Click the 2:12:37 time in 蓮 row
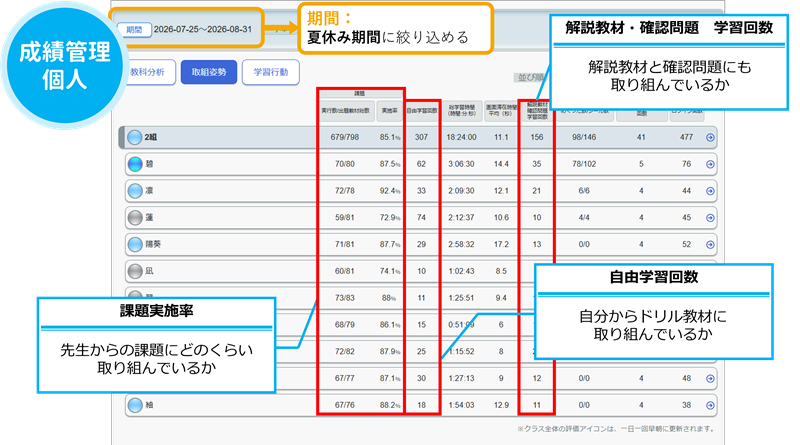The image size is (800, 445). pos(461,218)
